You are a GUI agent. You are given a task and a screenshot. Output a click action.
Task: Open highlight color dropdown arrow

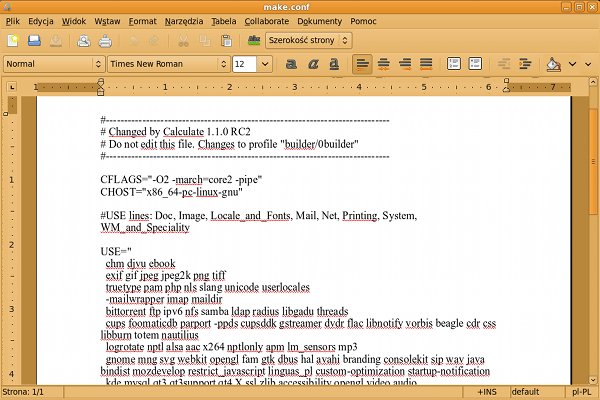click(x=572, y=64)
